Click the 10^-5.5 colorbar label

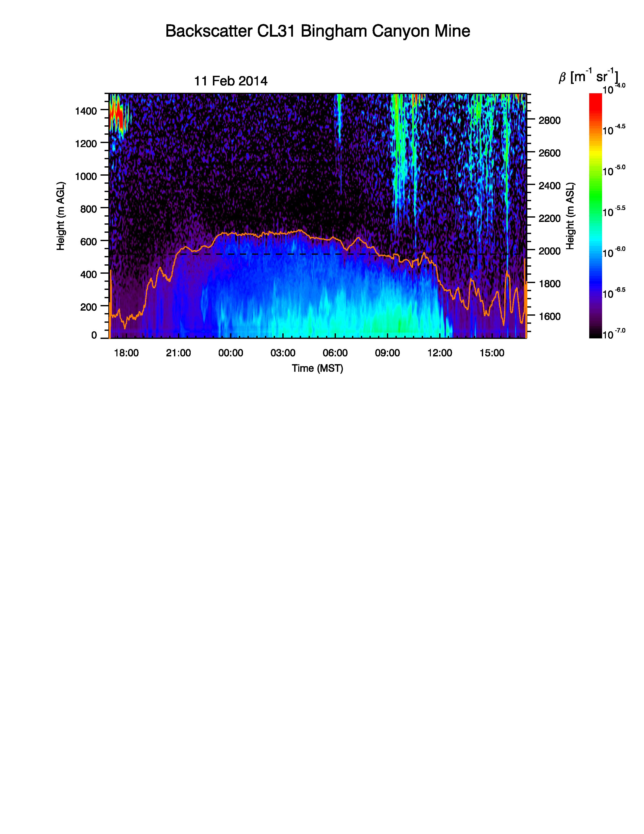pyautogui.click(x=613, y=212)
